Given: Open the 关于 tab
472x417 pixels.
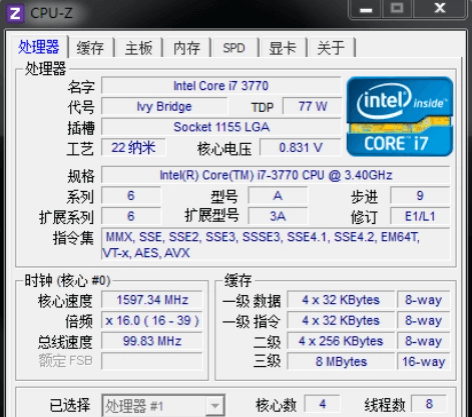Looking at the screenshot, I should [x=331, y=48].
